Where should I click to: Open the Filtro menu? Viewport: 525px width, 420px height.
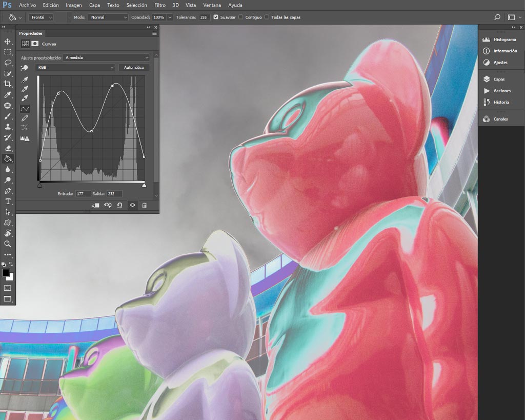(x=160, y=5)
